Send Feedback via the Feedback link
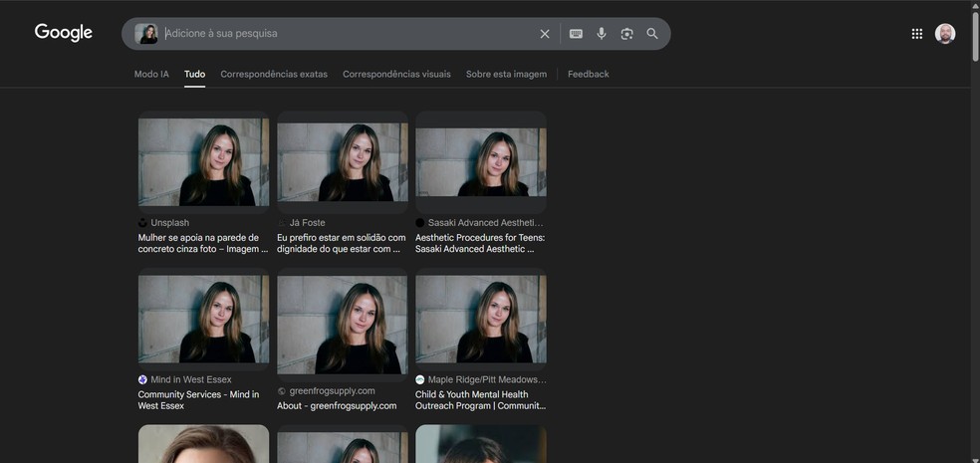Image resolution: width=980 pixels, height=463 pixels. click(589, 74)
